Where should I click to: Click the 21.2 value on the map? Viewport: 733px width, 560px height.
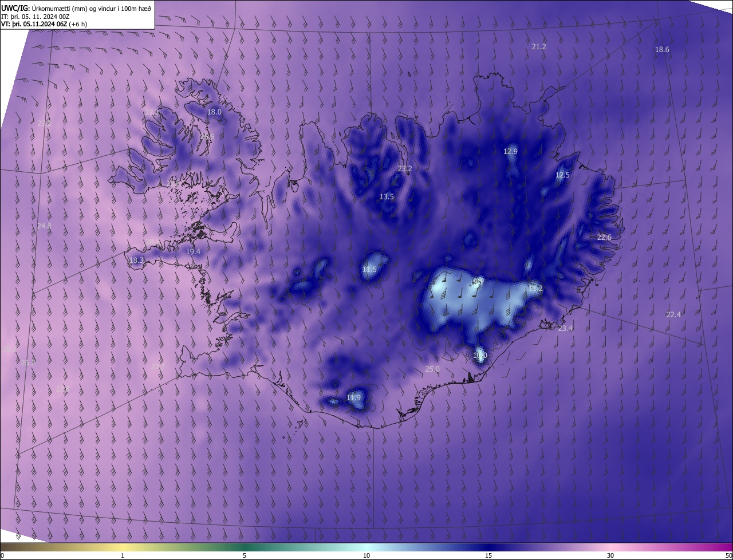[539, 47]
